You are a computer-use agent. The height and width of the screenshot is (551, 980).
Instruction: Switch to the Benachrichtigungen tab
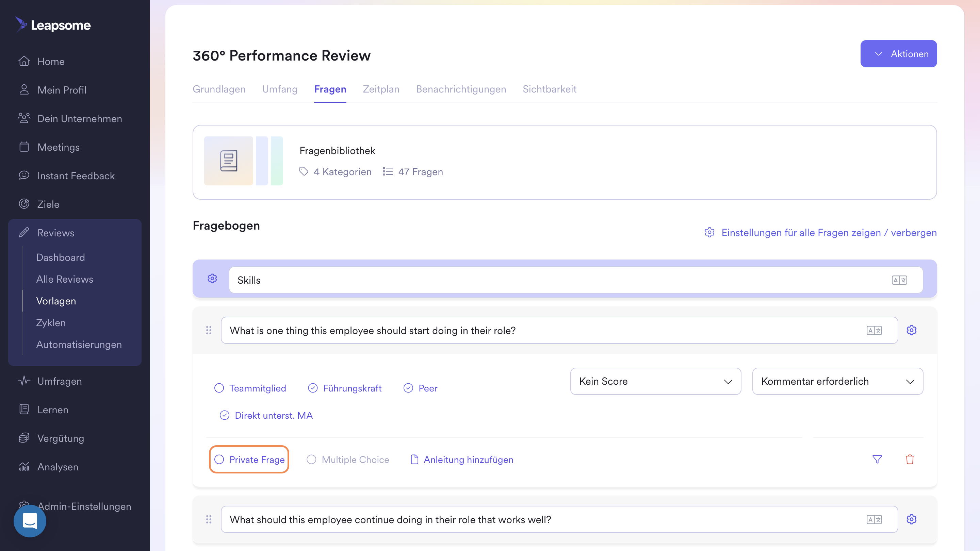coord(461,89)
